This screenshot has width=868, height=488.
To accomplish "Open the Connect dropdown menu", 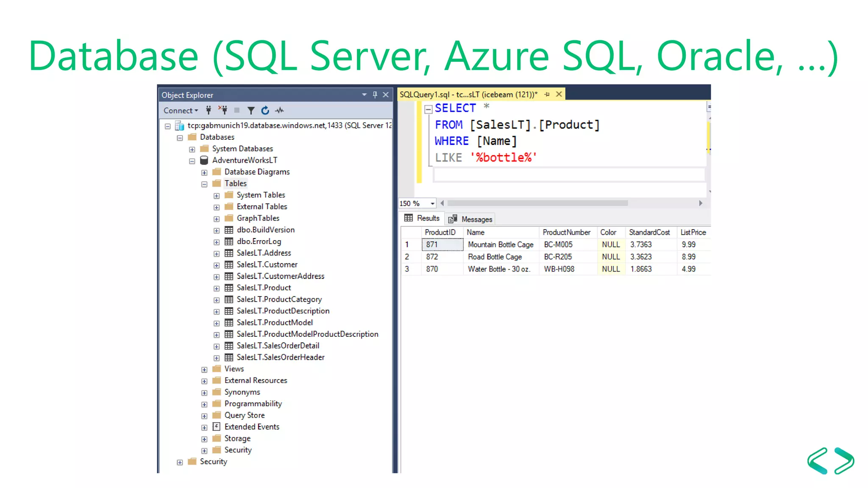I will point(181,111).
